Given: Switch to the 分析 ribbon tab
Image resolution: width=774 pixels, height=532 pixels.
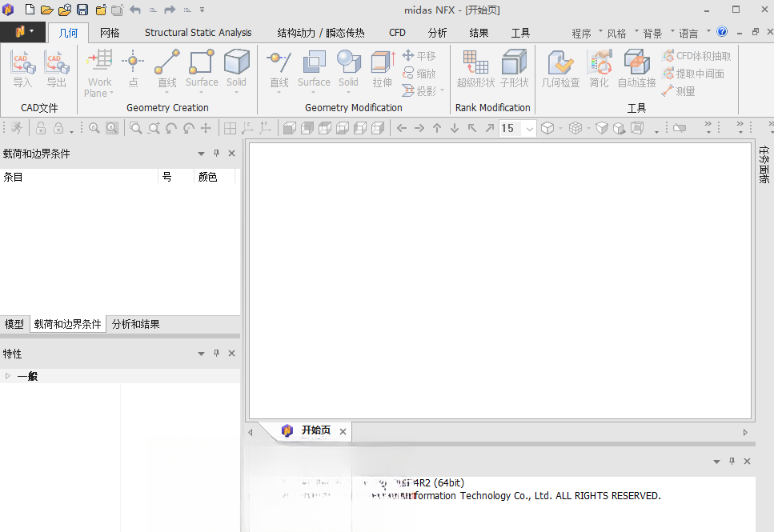Looking at the screenshot, I should [437, 33].
